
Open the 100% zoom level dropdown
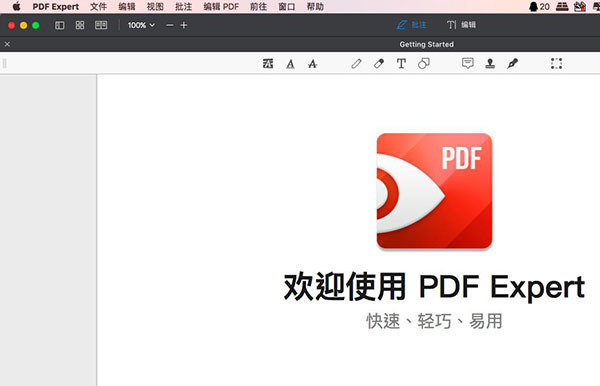point(141,25)
